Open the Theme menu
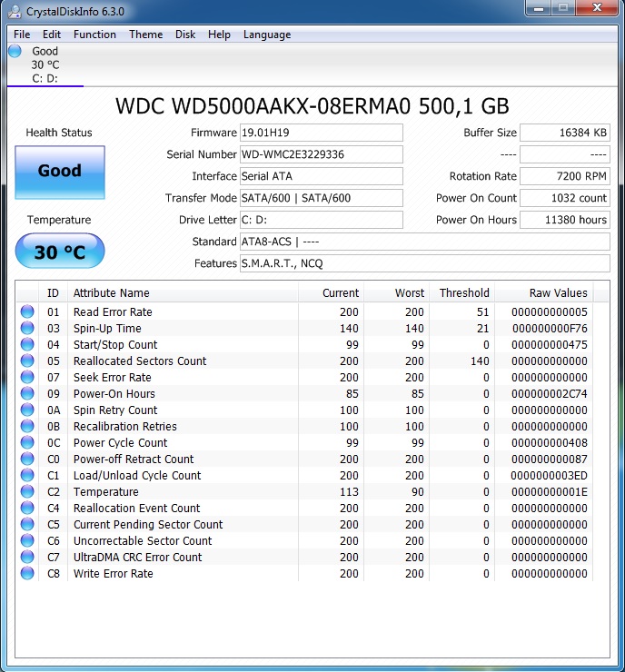625x672 pixels. (145, 35)
